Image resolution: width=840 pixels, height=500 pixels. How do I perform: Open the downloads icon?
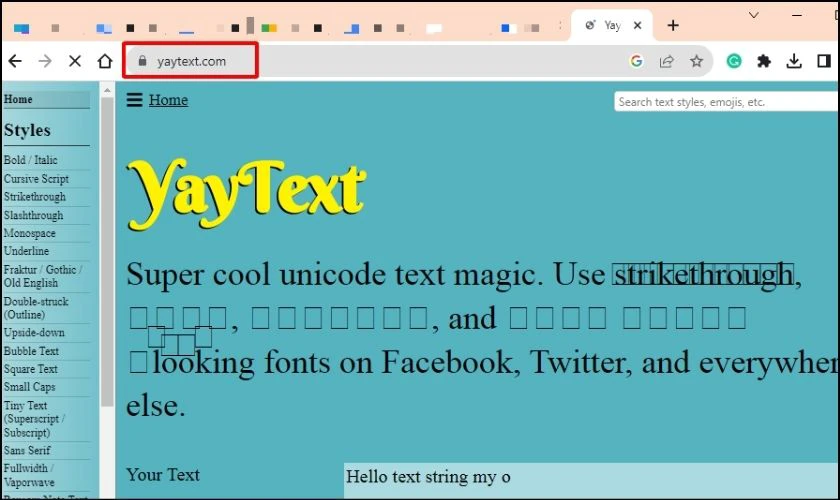point(794,61)
